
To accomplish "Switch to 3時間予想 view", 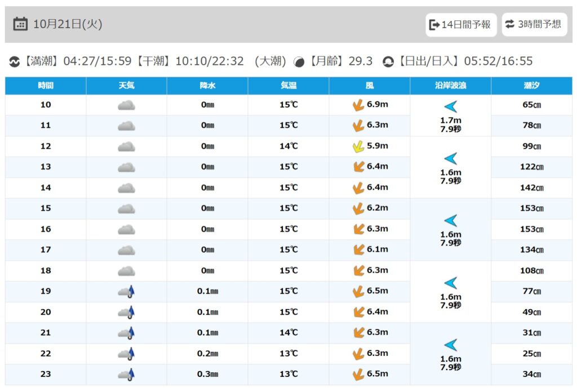I will pos(534,24).
